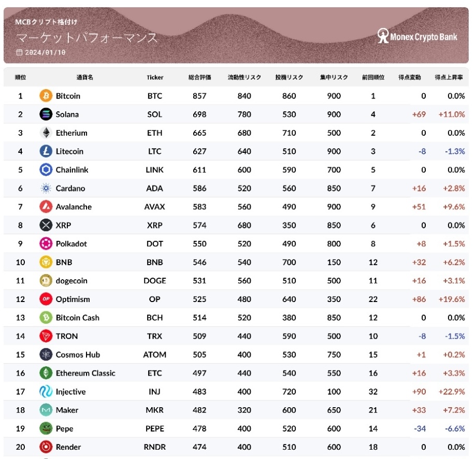Click the Solana logo icon
476x459 pixels.
46,114
